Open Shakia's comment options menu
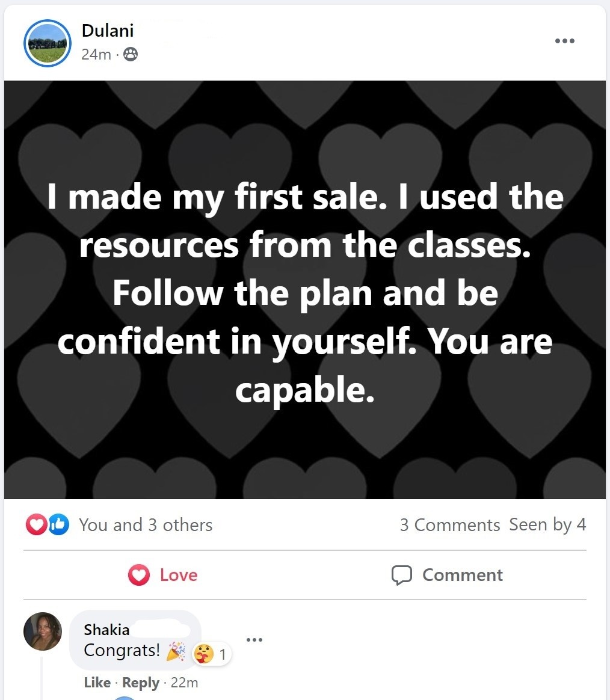This screenshot has width=610, height=700. click(x=254, y=639)
